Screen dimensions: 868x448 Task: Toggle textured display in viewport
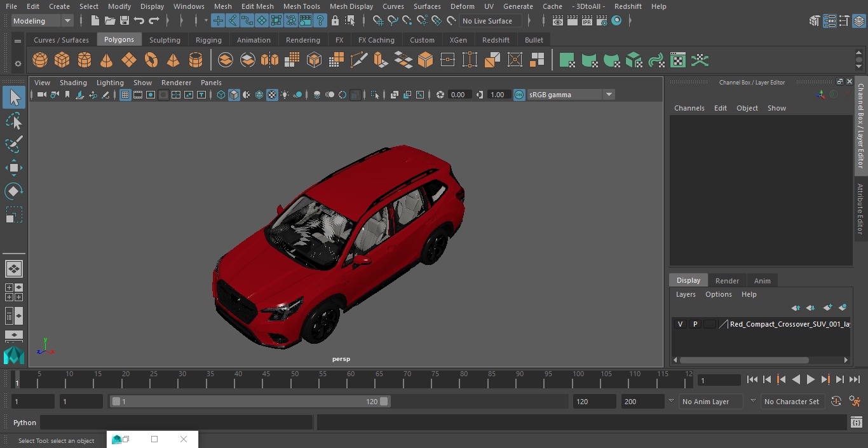[272, 95]
